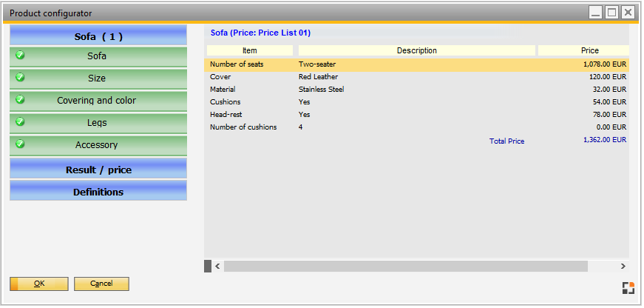The width and height of the screenshot is (644, 308).
Task: Click green checkmark icon beside Sofa step
Action: (x=20, y=55)
